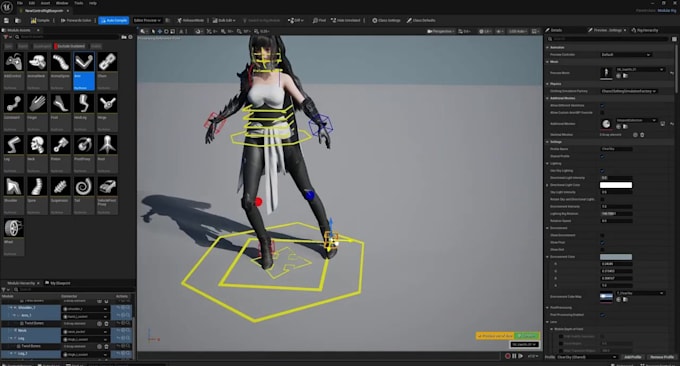Select the Shoulder module asset
680x366 pixels.
pyautogui.click(x=13, y=196)
